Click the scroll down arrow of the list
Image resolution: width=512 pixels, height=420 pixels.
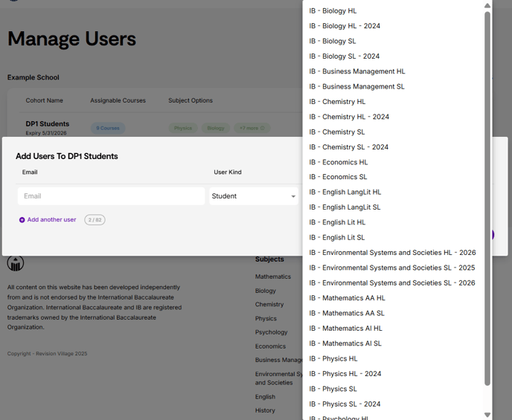point(487,415)
